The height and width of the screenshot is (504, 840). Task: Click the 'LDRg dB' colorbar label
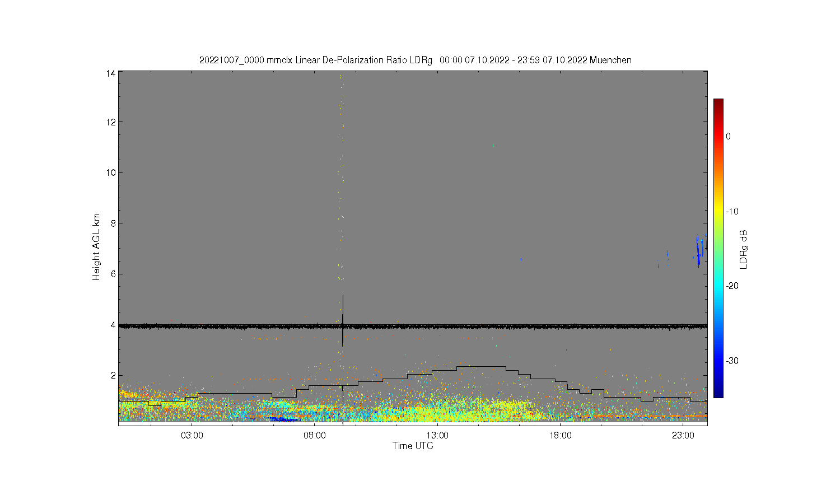[x=744, y=249]
